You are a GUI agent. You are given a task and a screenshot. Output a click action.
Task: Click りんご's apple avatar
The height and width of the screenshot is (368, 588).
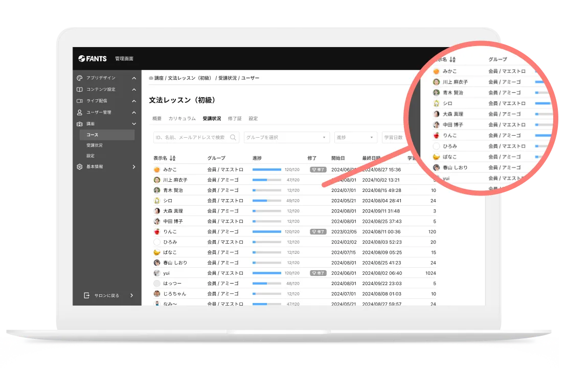click(157, 232)
